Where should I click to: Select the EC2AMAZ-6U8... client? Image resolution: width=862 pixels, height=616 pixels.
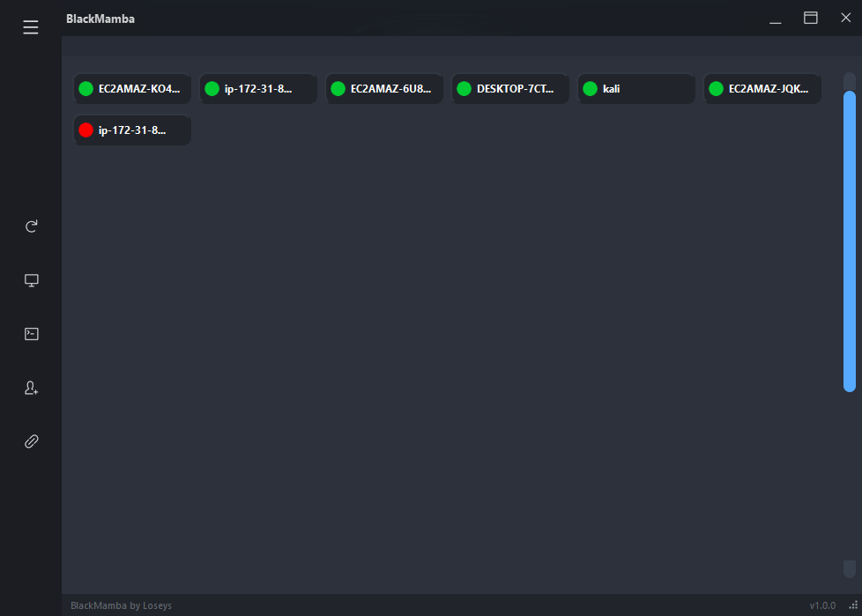coord(384,88)
